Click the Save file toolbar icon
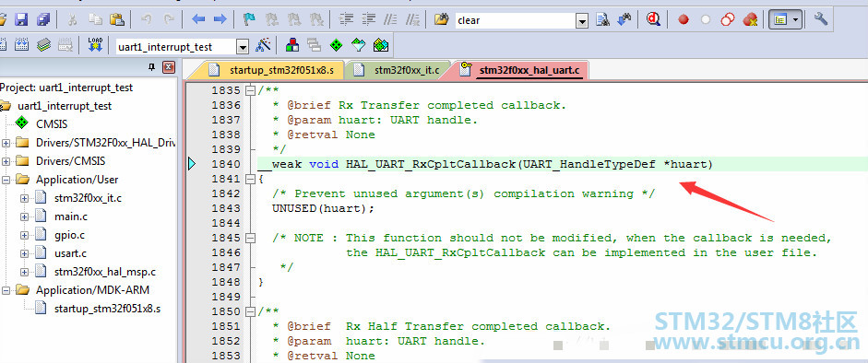 21,20
